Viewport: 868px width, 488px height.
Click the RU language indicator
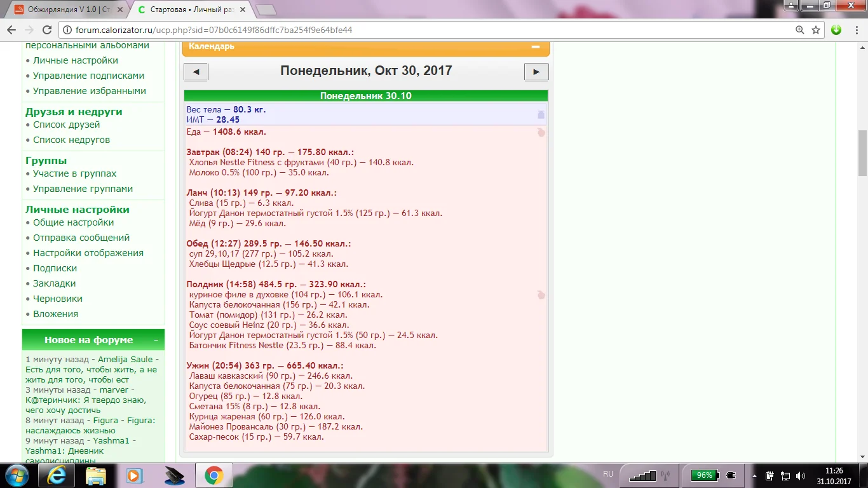click(x=608, y=475)
